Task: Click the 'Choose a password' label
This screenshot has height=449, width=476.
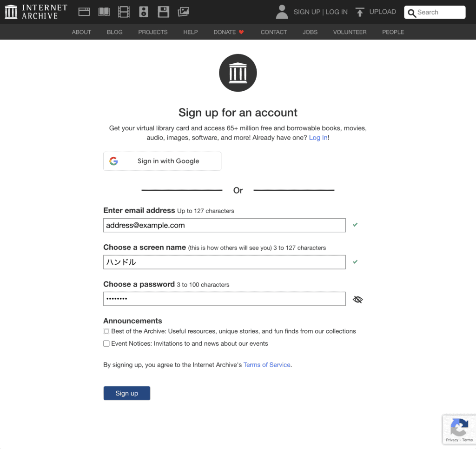Action: (x=139, y=284)
